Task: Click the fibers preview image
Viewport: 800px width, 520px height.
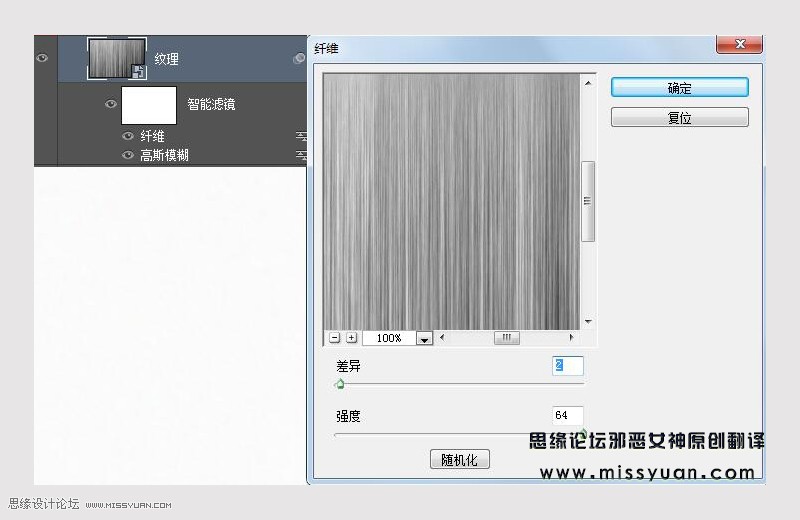Action: click(x=452, y=202)
